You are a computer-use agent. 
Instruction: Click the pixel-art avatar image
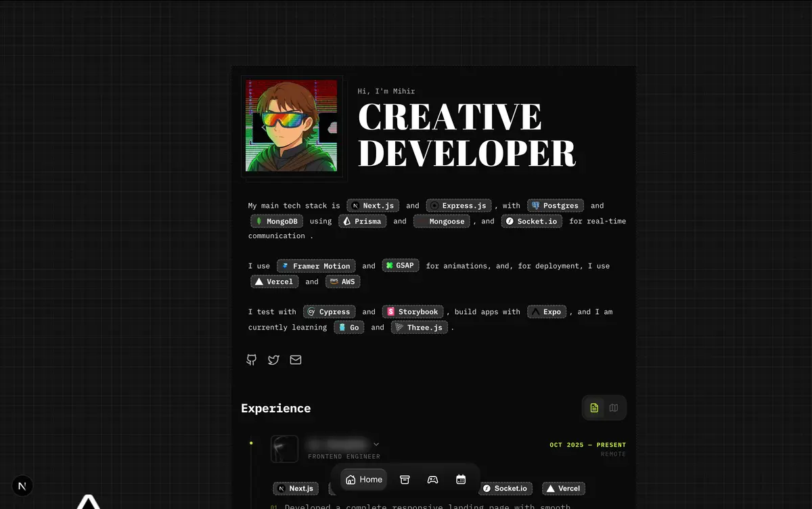click(292, 126)
